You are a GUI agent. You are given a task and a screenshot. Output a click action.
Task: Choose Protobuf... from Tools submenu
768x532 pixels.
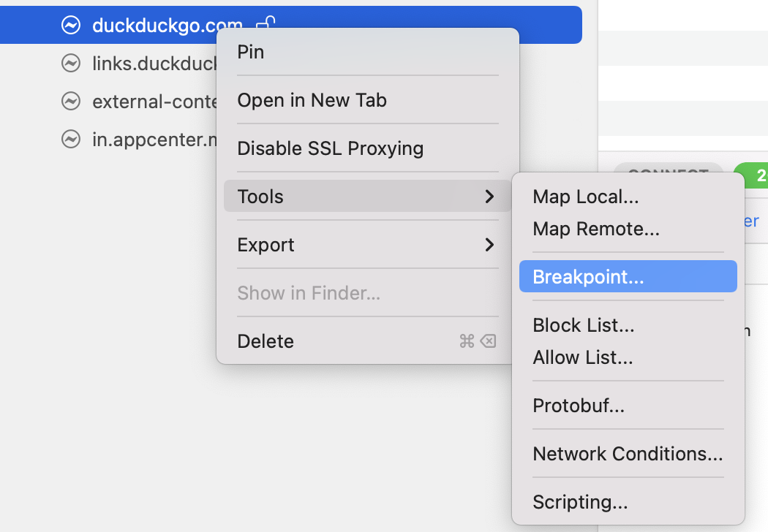tap(628, 406)
